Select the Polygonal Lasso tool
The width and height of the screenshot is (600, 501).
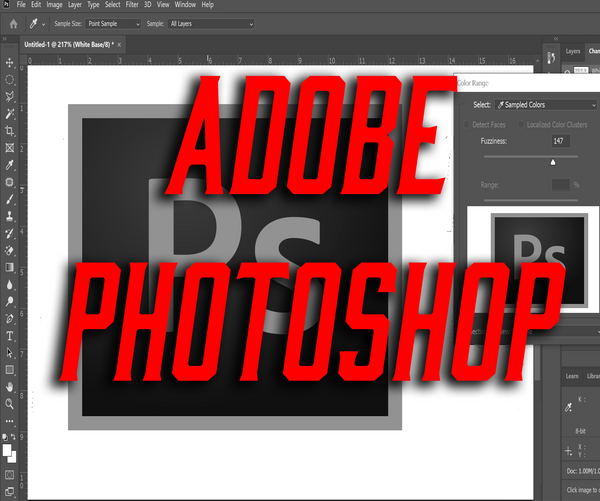click(10, 96)
